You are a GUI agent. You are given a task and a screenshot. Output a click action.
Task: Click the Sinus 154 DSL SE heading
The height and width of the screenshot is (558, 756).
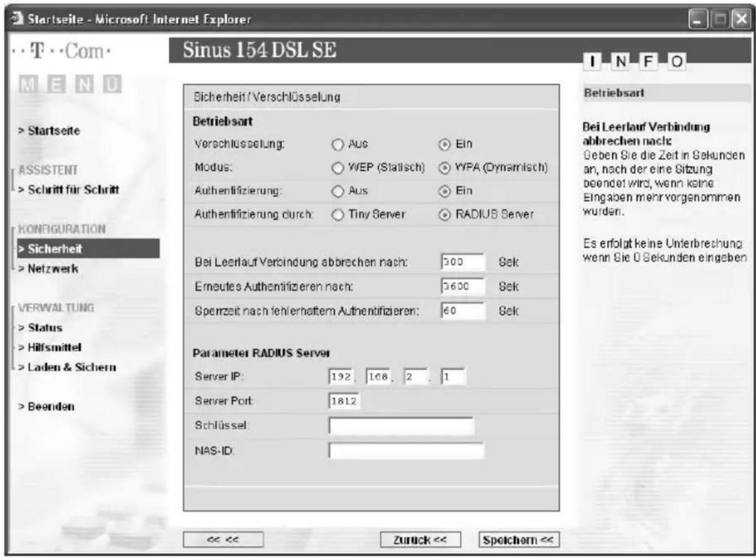[x=259, y=51]
